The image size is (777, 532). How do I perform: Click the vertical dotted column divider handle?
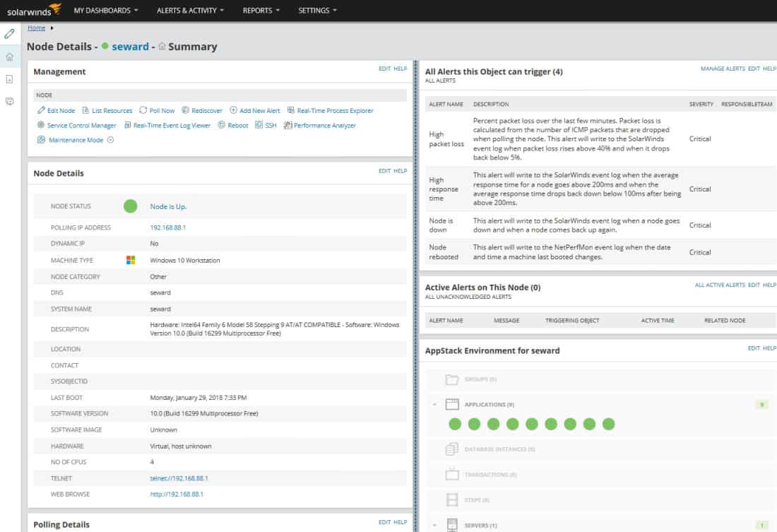[x=416, y=296]
